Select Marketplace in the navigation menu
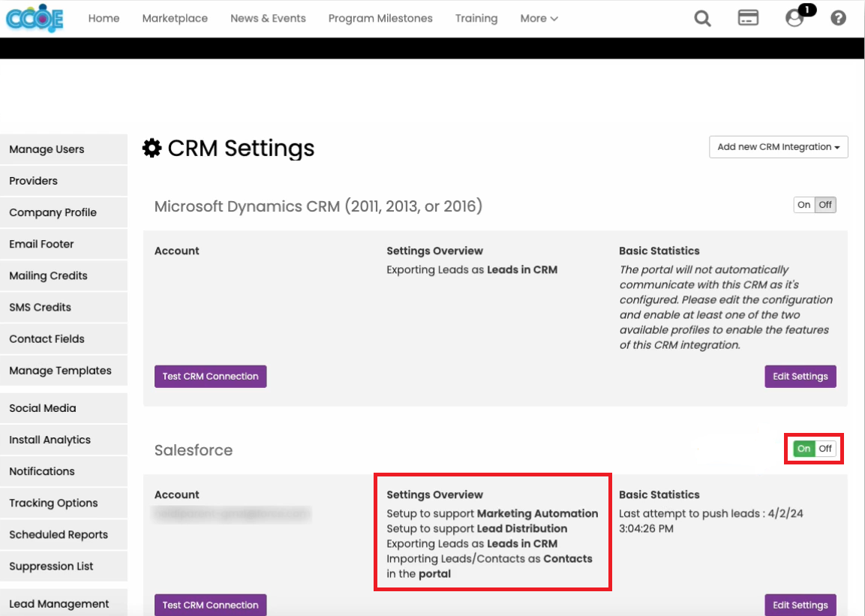Viewport: 865px width, 616px height. coord(174,18)
